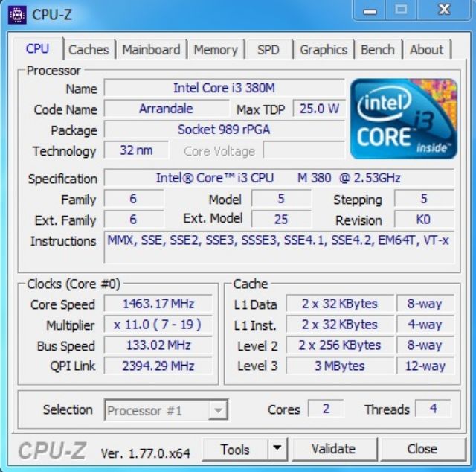
Task: Click the Intel Core i3 logo badge
Action: [404, 118]
